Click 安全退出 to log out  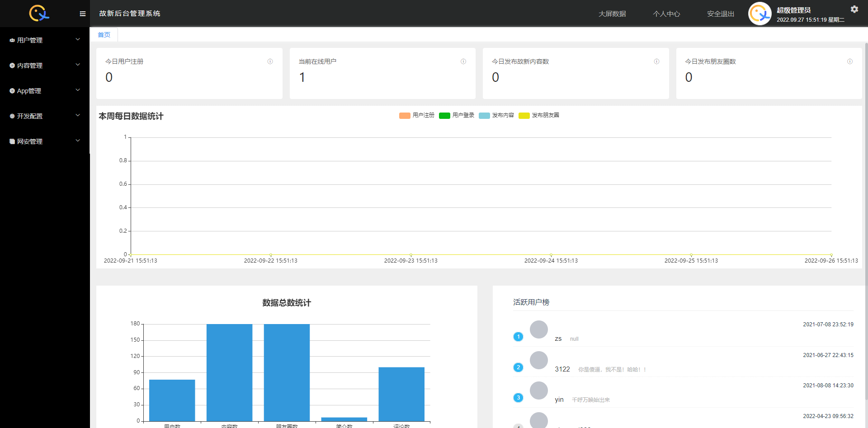721,14
